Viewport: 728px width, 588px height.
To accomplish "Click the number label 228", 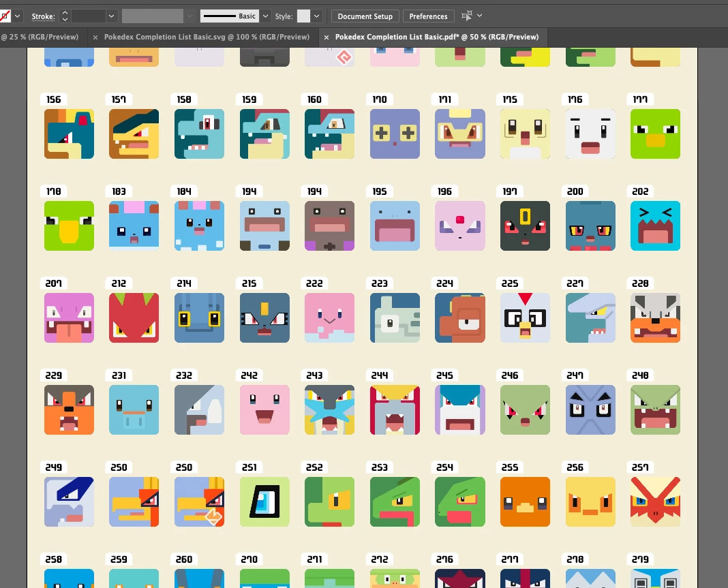I will 640,283.
